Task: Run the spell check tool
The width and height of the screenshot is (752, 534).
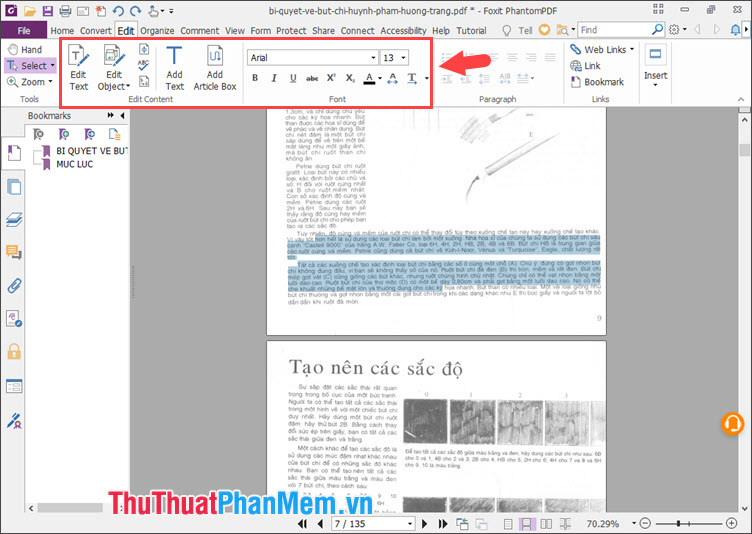Action: (x=143, y=65)
